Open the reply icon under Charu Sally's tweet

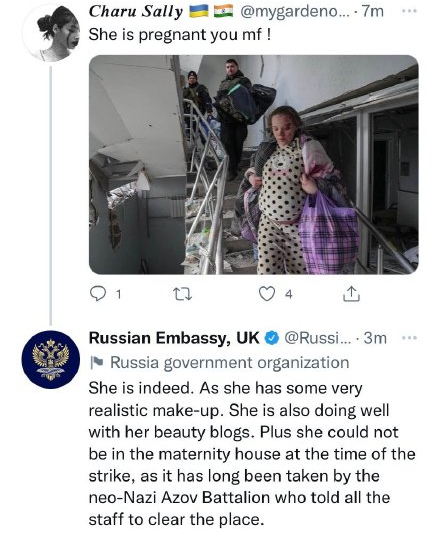coord(97,294)
